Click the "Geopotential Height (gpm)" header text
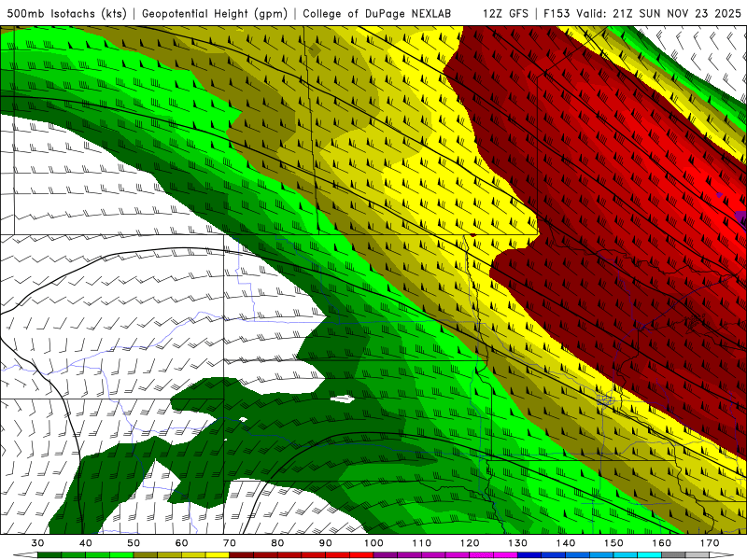Screen dimensions: 747x560 pyautogui.click(x=215, y=13)
